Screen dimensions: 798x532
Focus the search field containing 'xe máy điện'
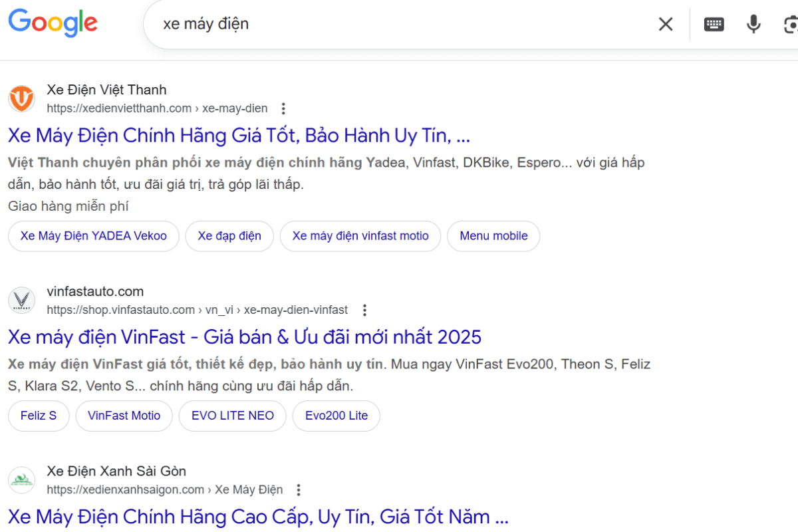coord(399,25)
